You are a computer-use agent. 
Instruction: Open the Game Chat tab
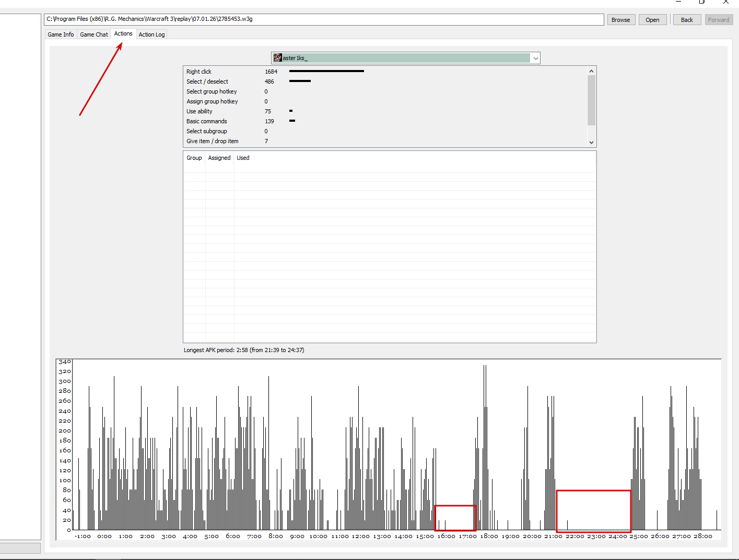[94, 34]
